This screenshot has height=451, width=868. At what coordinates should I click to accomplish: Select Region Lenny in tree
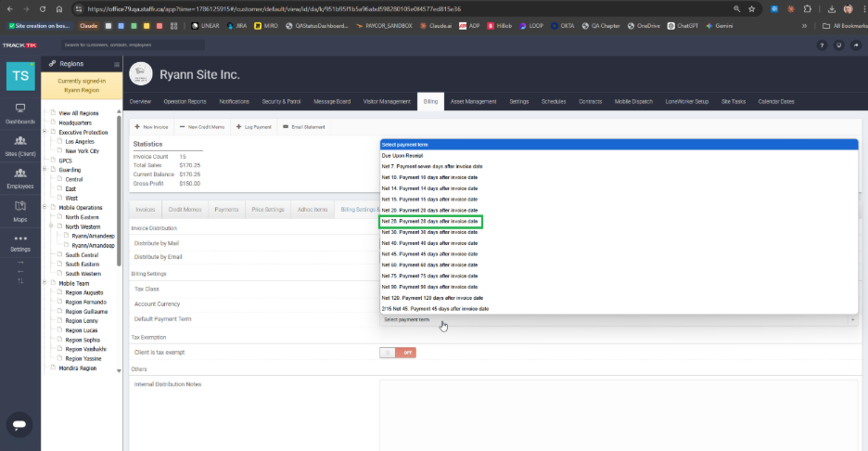coord(82,321)
